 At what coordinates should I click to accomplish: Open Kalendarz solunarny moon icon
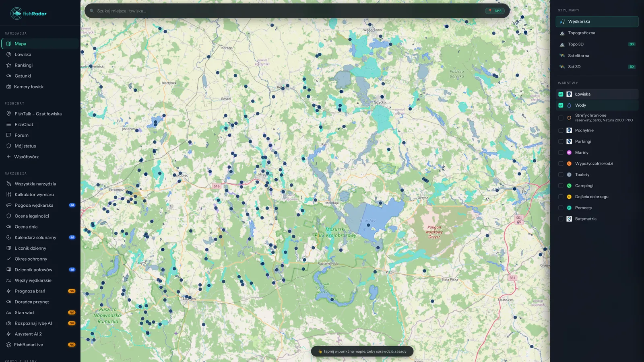pos(9,237)
